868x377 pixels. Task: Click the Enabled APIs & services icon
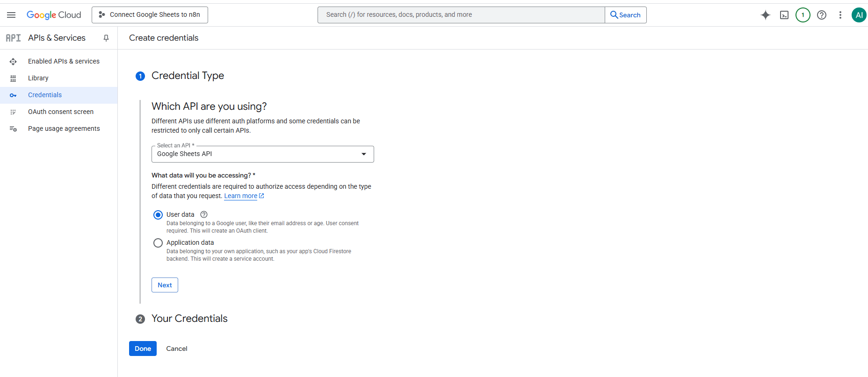13,61
